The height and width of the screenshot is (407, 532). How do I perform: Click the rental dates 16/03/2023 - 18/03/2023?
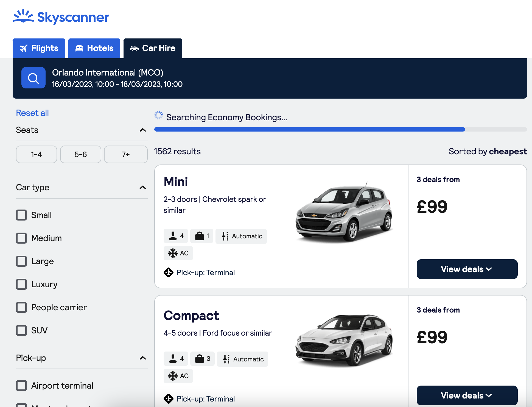[x=117, y=84]
